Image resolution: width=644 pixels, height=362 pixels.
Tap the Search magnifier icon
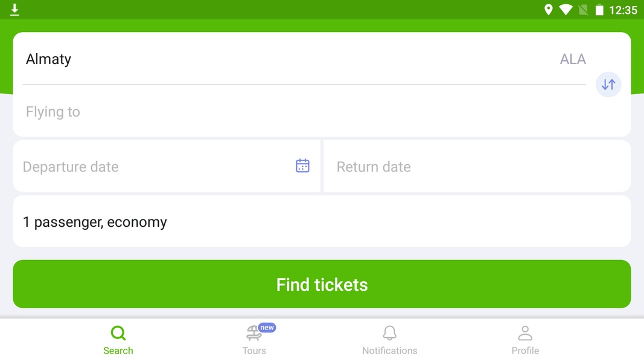tap(118, 333)
